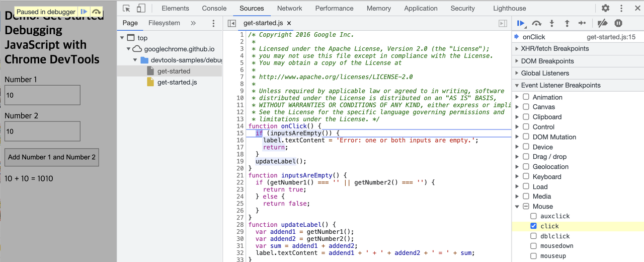Image resolution: width=644 pixels, height=262 pixels.
Task: Check the DOM Mutation breakpoint category
Action: coord(526,137)
